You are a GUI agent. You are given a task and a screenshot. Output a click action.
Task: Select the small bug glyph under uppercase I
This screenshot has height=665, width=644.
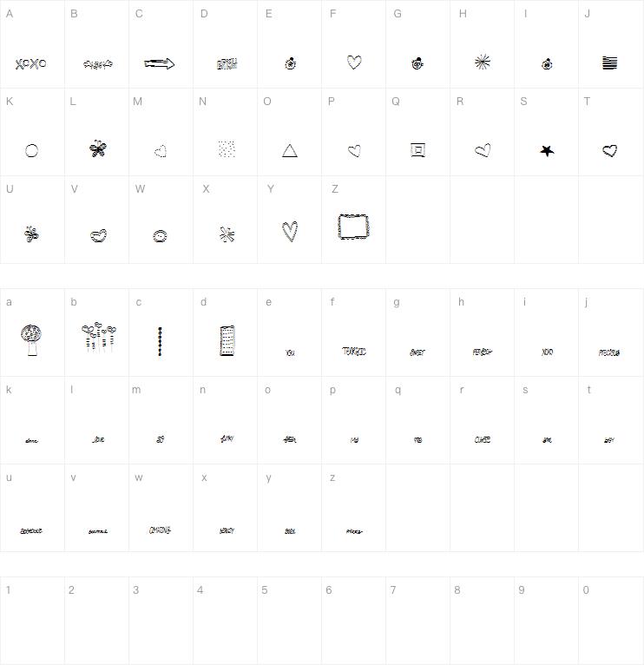pos(547,64)
